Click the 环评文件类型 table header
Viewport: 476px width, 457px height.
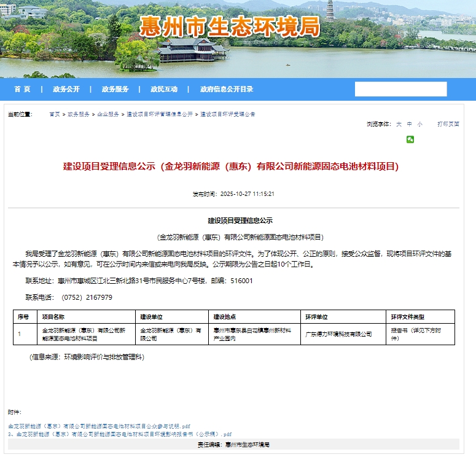point(408,317)
